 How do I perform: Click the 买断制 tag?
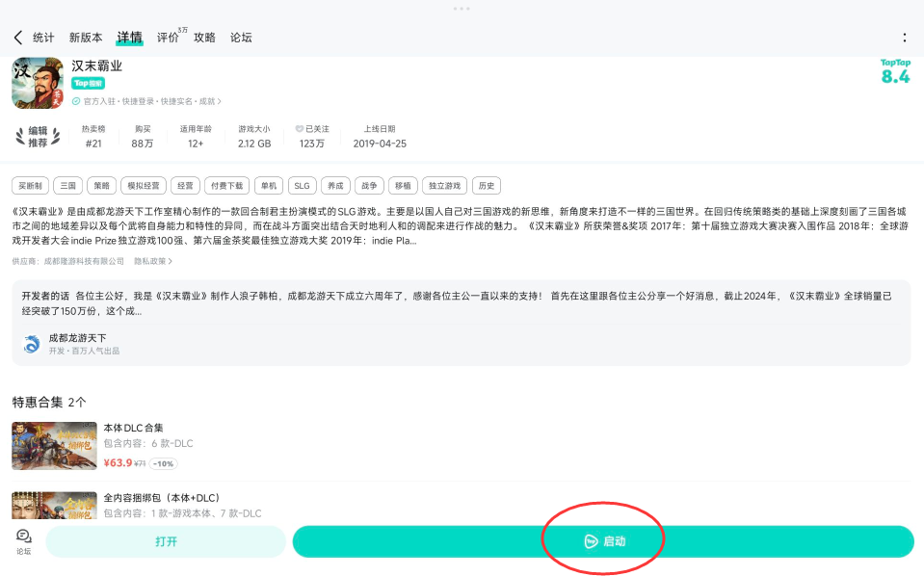30,186
